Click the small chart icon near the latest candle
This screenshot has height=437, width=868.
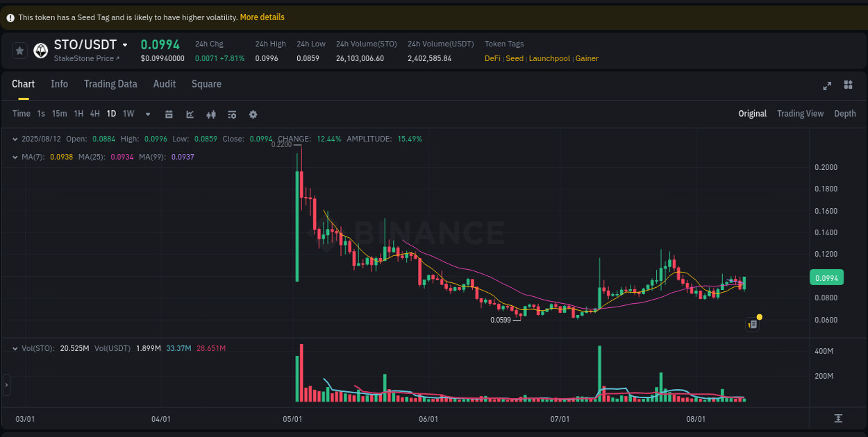(752, 324)
